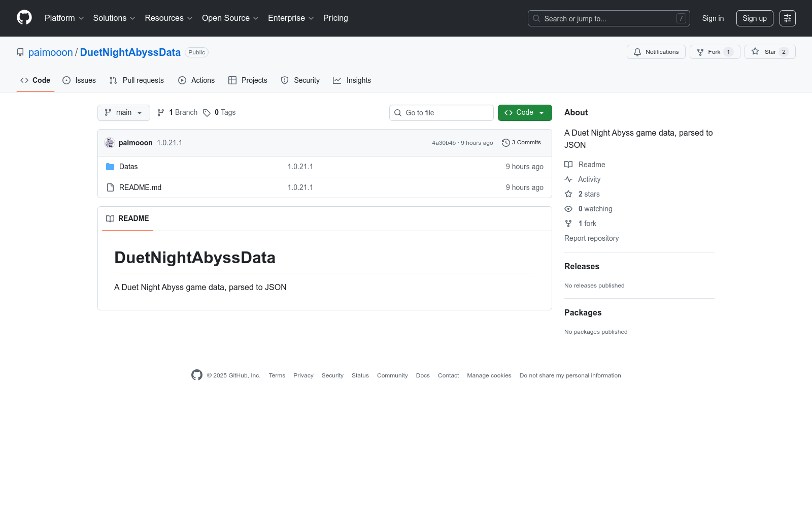Click the Star count badge

tap(784, 52)
